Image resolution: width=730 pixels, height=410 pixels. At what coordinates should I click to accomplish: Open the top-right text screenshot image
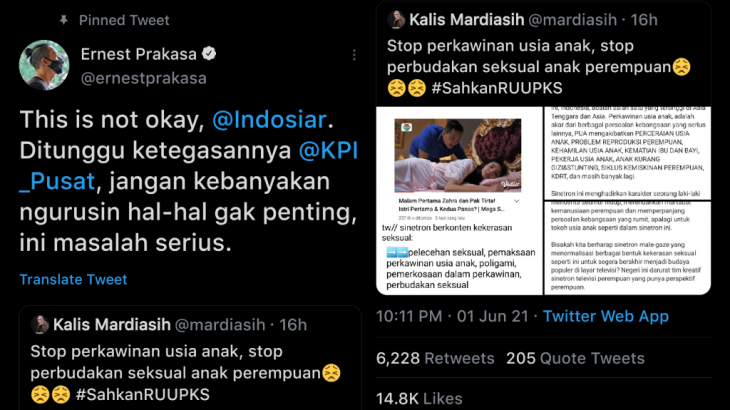628,153
